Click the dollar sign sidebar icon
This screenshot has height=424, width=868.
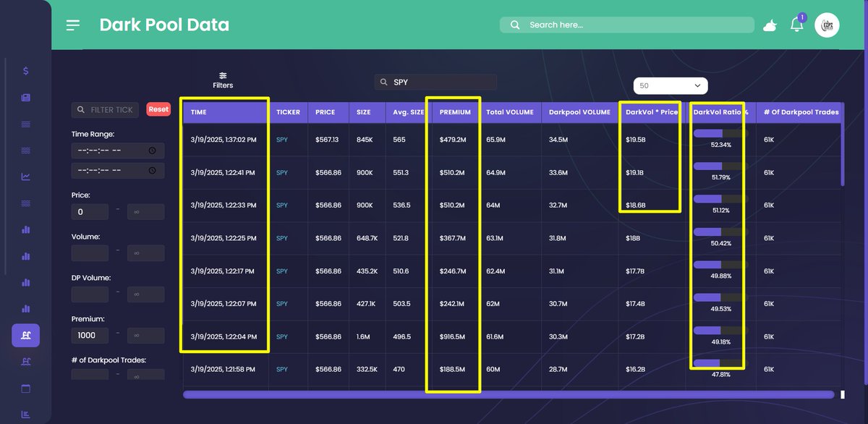click(x=26, y=71)
